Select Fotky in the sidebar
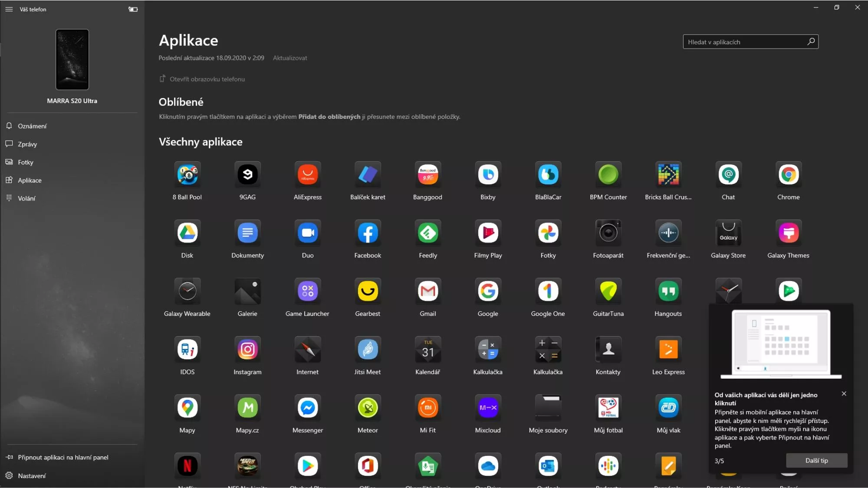The image size is (868, 488). pos(72,162)
